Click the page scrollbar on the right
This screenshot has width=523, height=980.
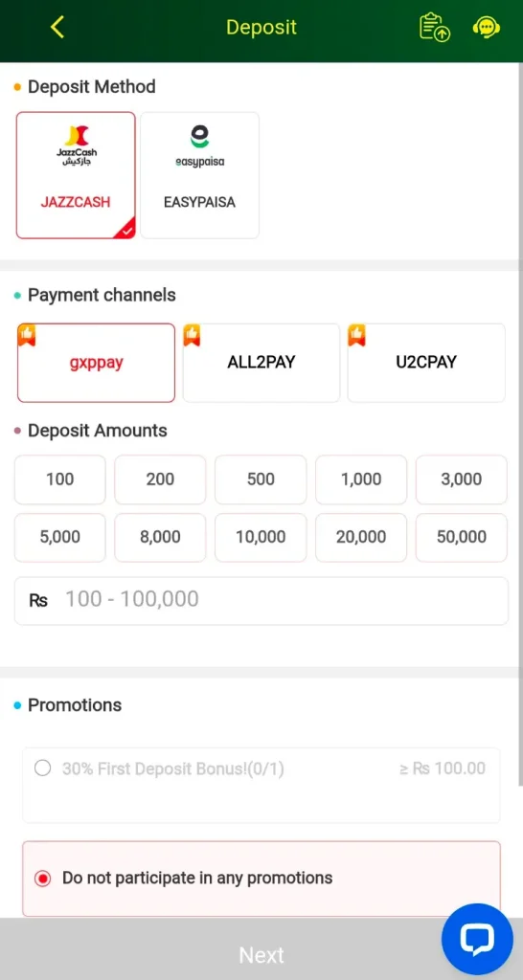[x=520, y=425]
